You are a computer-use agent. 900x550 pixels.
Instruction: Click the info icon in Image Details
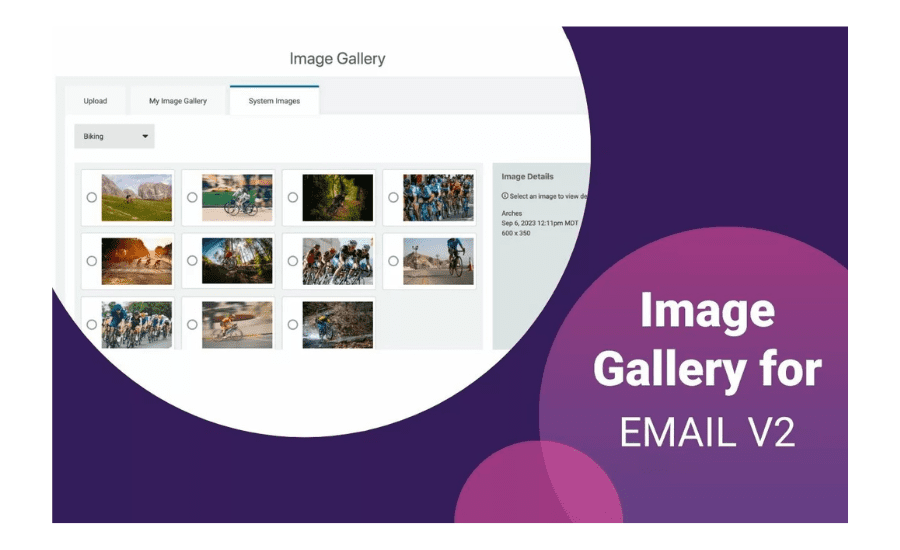pos(505,196)
